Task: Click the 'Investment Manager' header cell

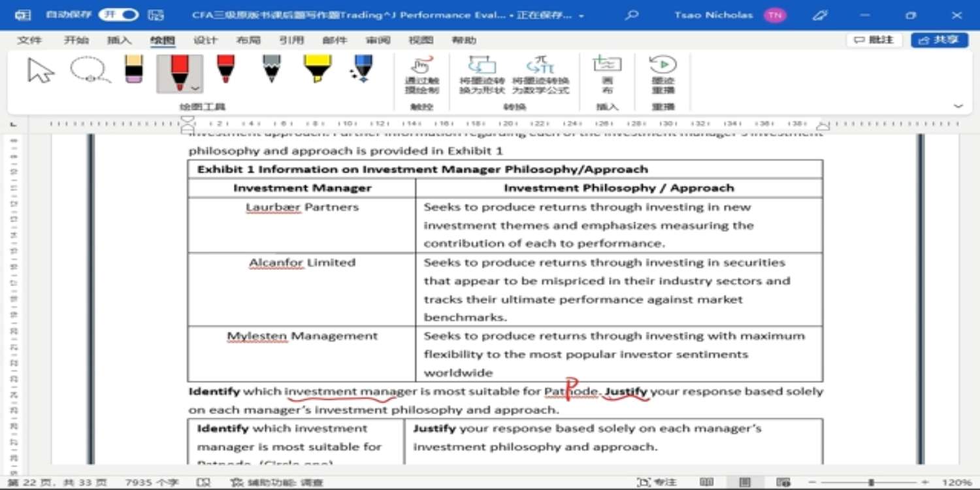Action: coord(302,188)
